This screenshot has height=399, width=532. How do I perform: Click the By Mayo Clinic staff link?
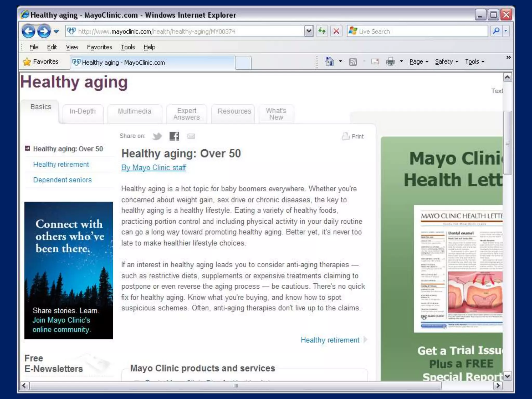tap(154, 168)
